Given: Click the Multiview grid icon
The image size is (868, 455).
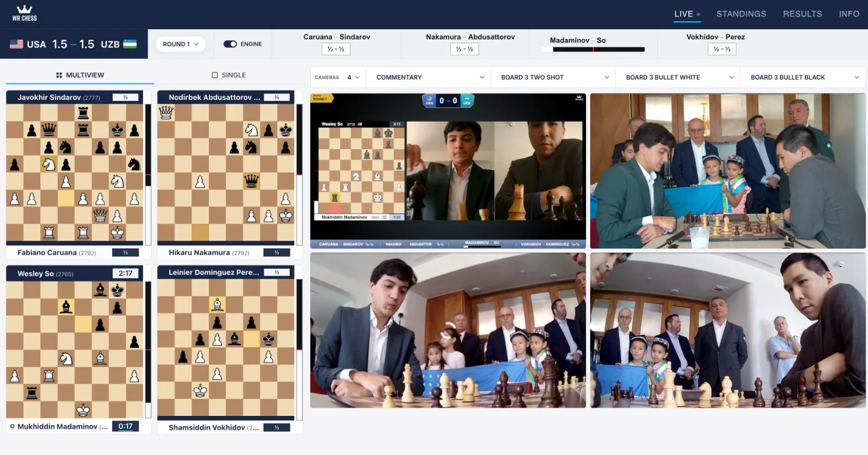Looking at the screenshot, I should coord(59,75).
